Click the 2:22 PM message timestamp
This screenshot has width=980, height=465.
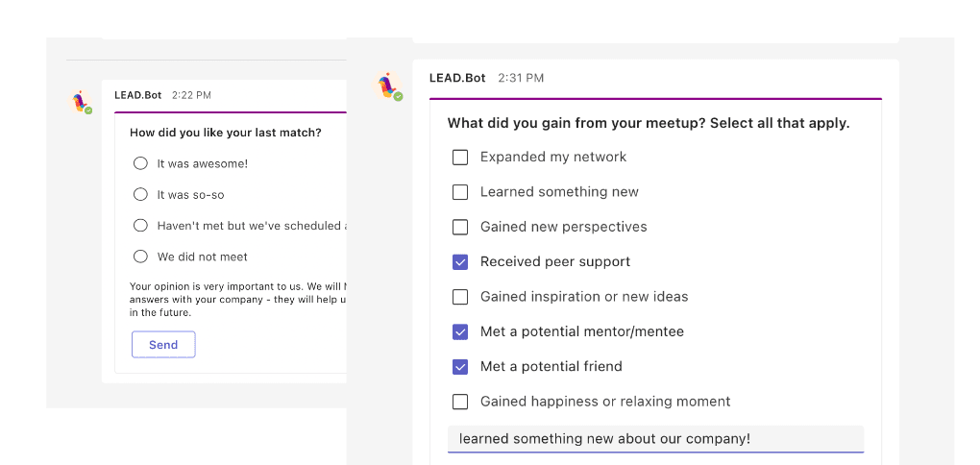[191, 95]
